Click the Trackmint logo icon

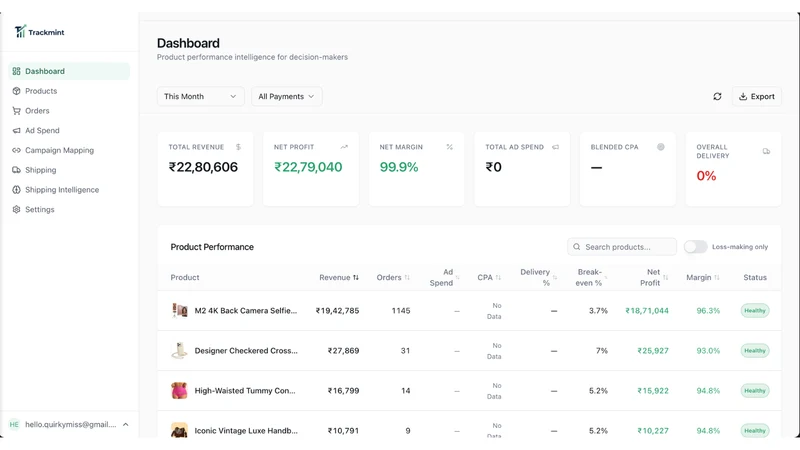coord(20,32)
